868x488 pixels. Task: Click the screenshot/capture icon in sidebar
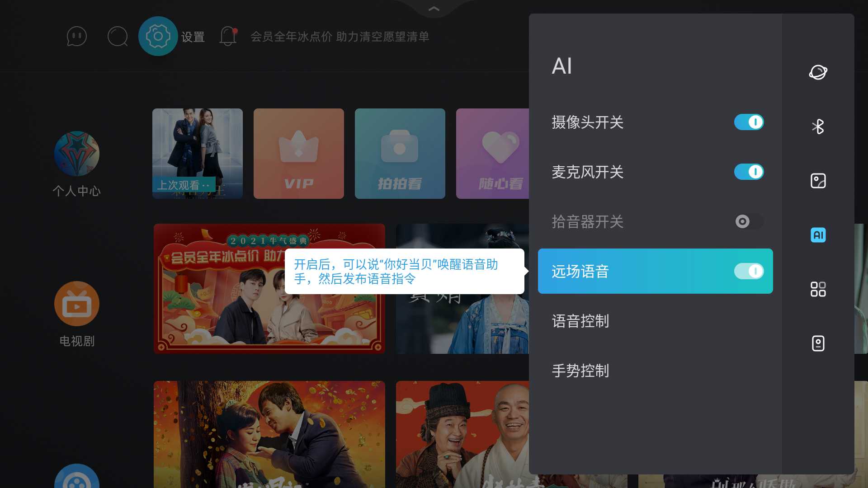tap(818, 181)
